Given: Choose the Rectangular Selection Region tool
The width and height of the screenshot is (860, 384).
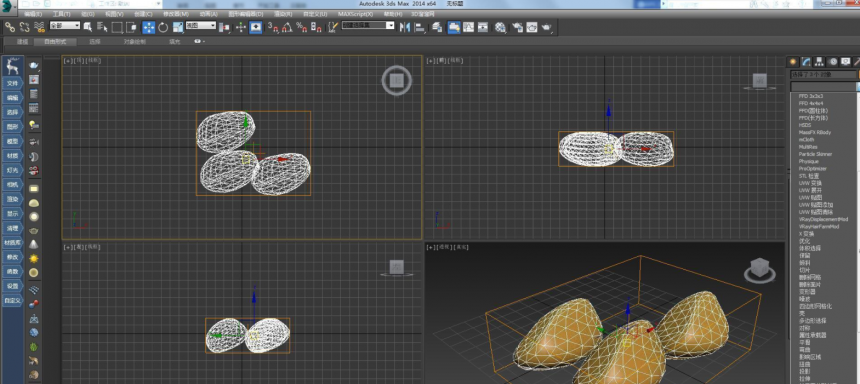Looking at the screenshot, I should pyautogui.click(x=117, y=27).
